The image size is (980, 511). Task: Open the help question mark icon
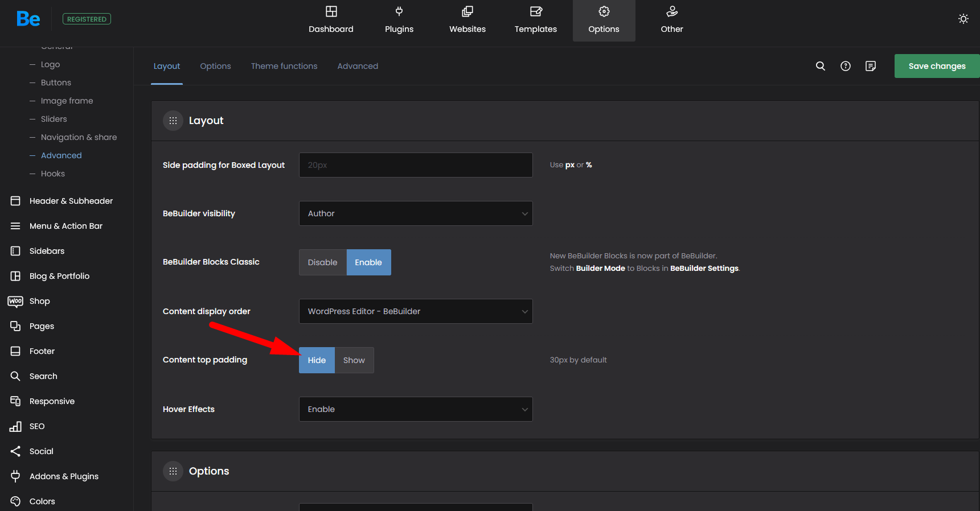845,66
